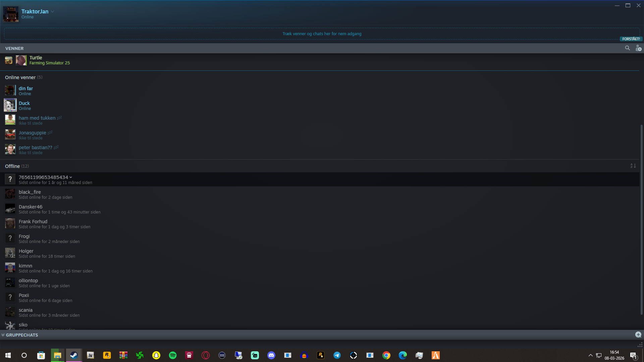
Task: Toggle offline friends sort order icon
Action: click(633, 166)
